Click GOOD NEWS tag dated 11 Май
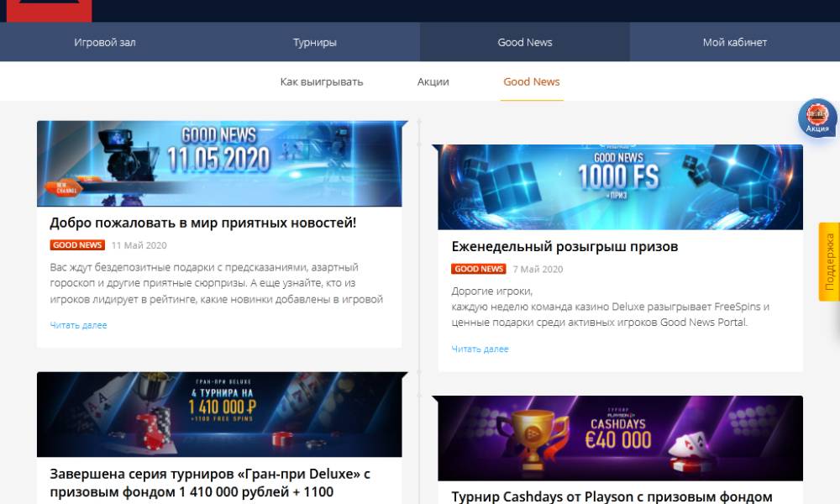This screenshot has width=840, height=504. point(77,244)
